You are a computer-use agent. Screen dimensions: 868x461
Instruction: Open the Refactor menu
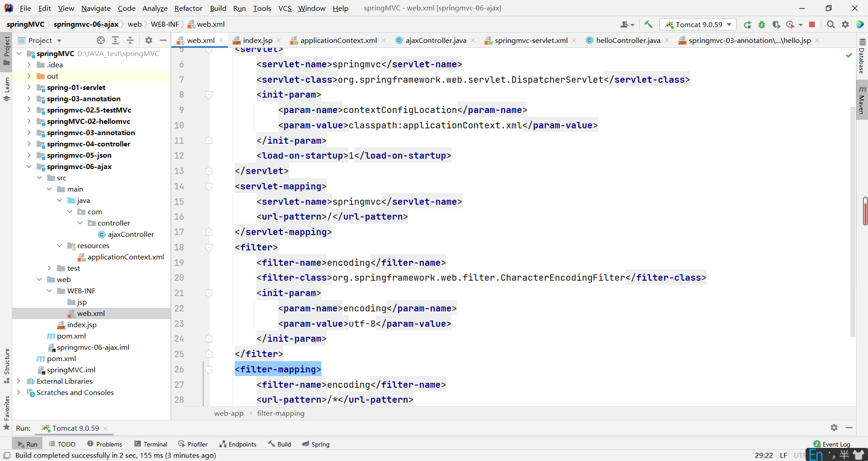pos(188,8)
